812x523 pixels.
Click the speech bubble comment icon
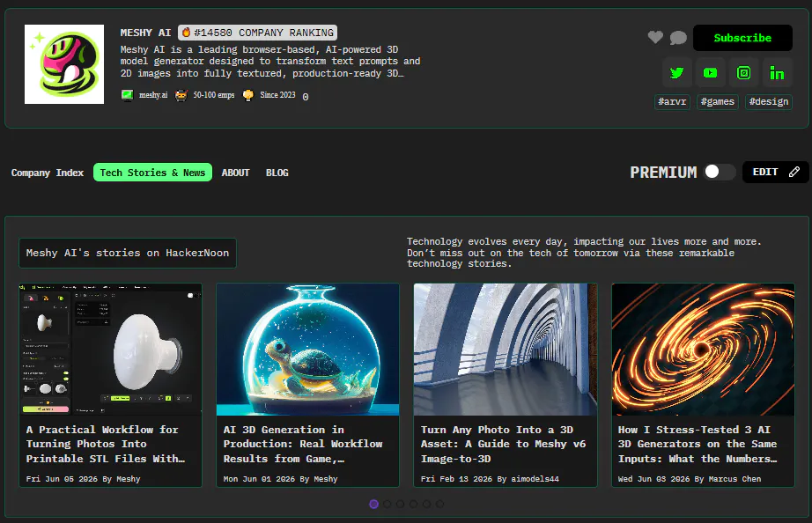678,38
